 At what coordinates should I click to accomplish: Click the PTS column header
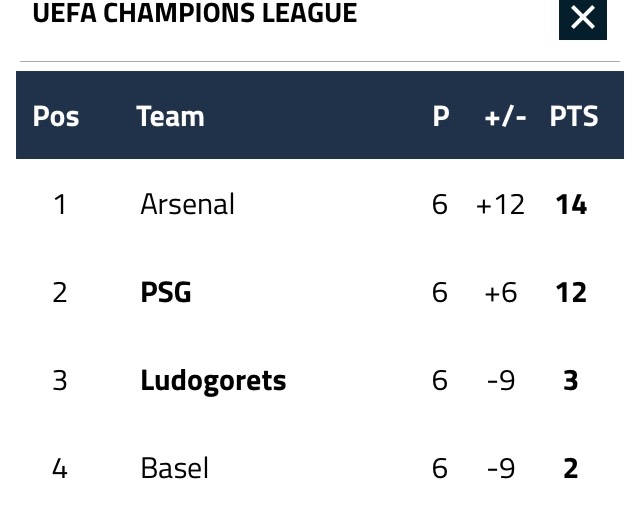point(573,116)
